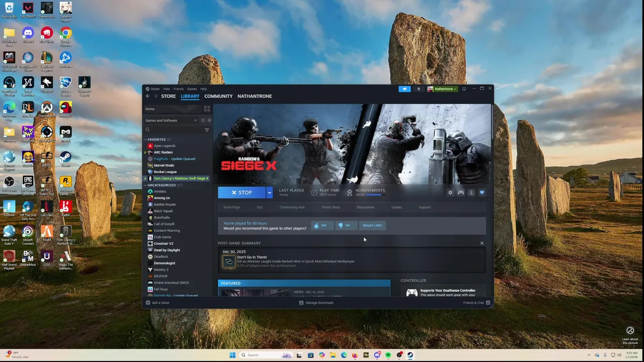
Task: Close the Post-Game Summary section
Action: [482, 243]
